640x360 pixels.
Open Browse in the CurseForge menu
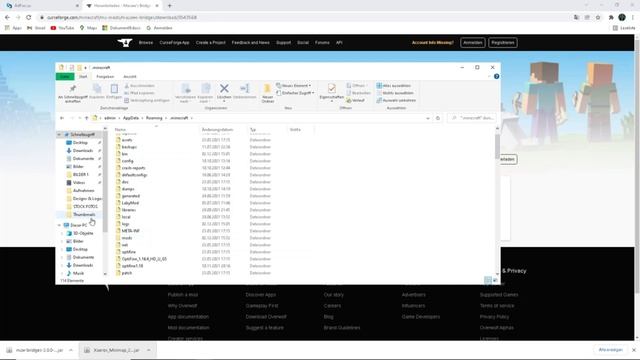pos(146,42)
